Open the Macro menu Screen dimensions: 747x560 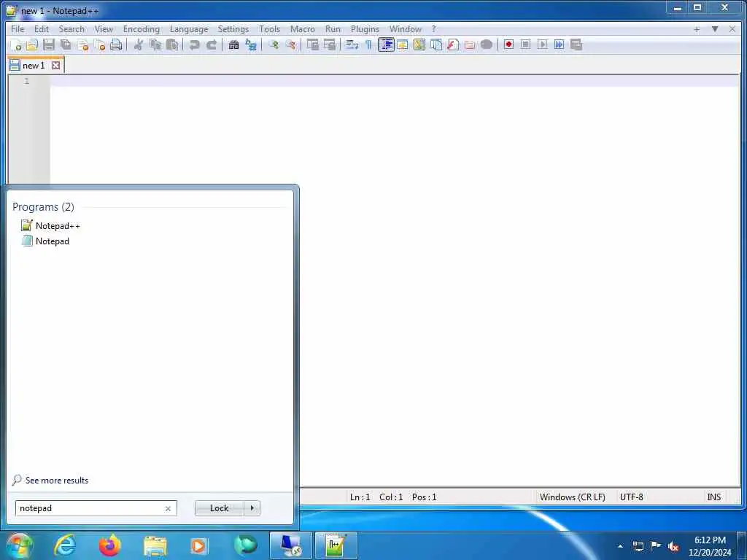click(303, 29)
